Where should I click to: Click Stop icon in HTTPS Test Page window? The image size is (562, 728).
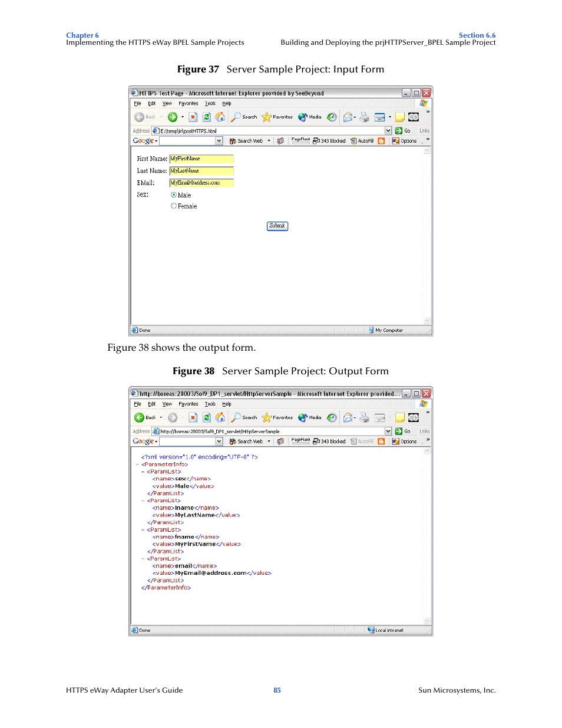click(193, 117)
